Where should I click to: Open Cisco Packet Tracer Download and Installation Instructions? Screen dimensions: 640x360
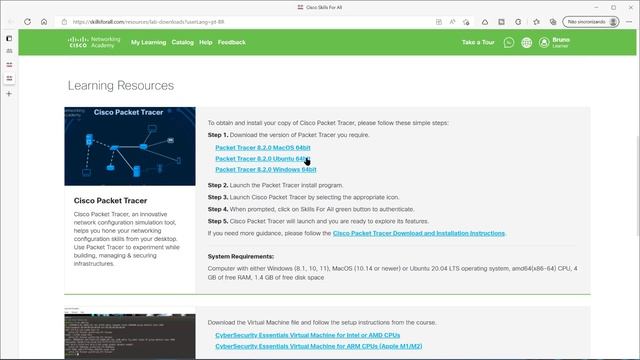[x=419, y=233]
